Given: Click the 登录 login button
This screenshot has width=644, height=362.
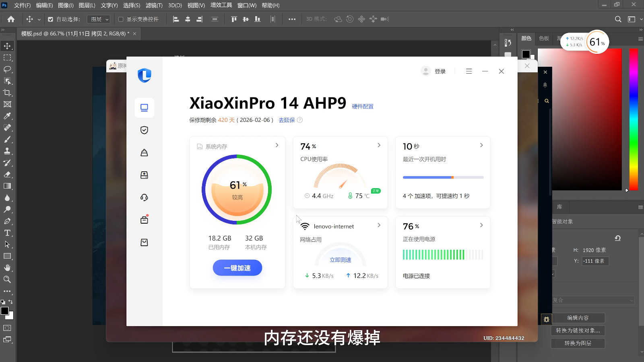Looking at the screenshot, I should click(x=440, y=71).
